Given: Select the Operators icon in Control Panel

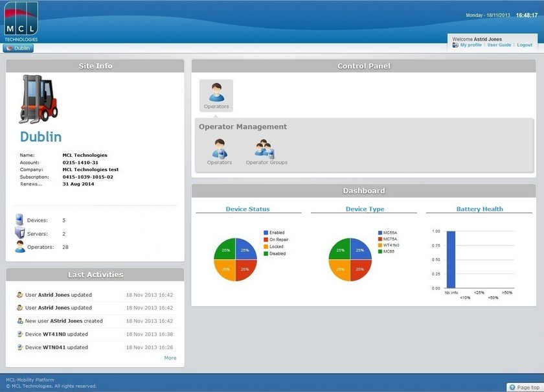Looking at the screenshot, I should [x=216, y=95].
